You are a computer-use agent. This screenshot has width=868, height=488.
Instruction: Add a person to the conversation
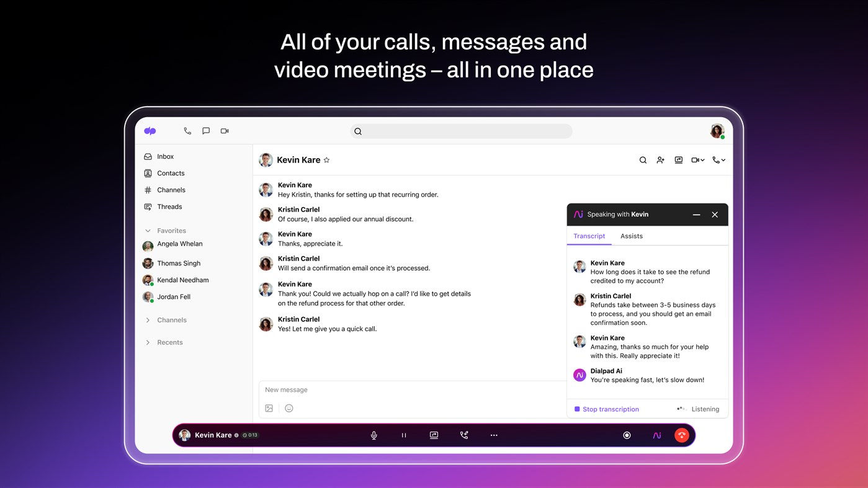click(660, 159)
